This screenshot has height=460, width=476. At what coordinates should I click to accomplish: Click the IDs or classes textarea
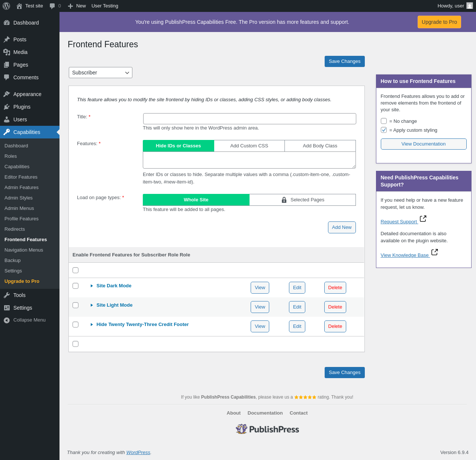coord(250,160)
